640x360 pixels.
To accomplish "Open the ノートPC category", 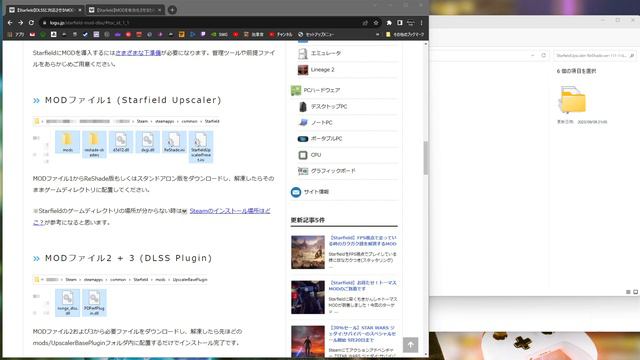I will click(x=322, y=122).
